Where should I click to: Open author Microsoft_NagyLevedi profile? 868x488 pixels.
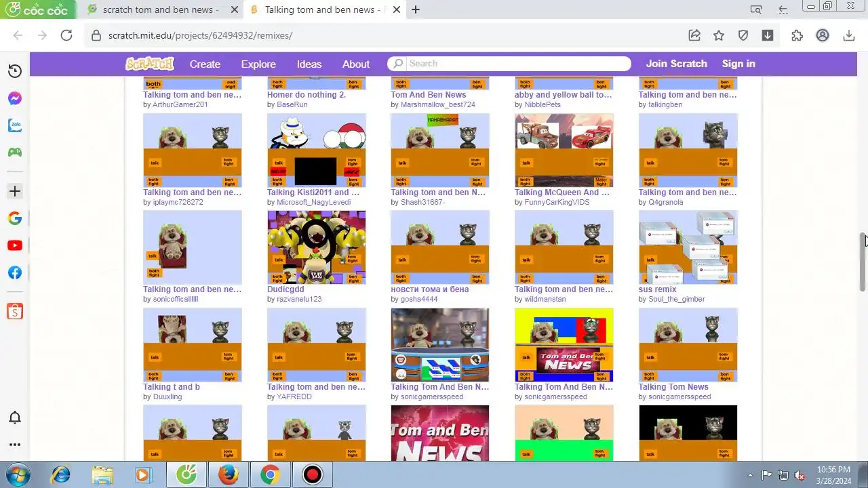[314, 202]
